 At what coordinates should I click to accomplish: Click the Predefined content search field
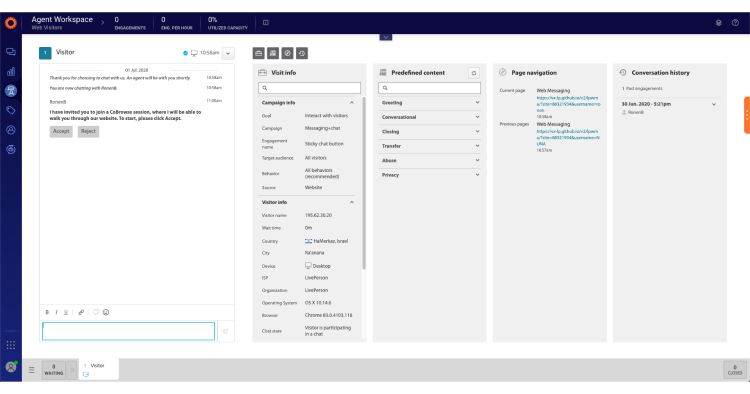tap(430, 88)
